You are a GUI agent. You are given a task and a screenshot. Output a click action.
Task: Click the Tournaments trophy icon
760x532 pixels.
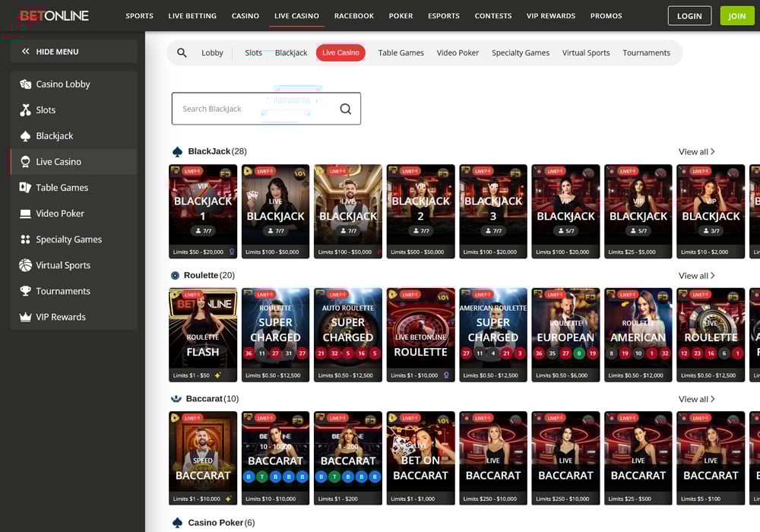click(25, 291)
